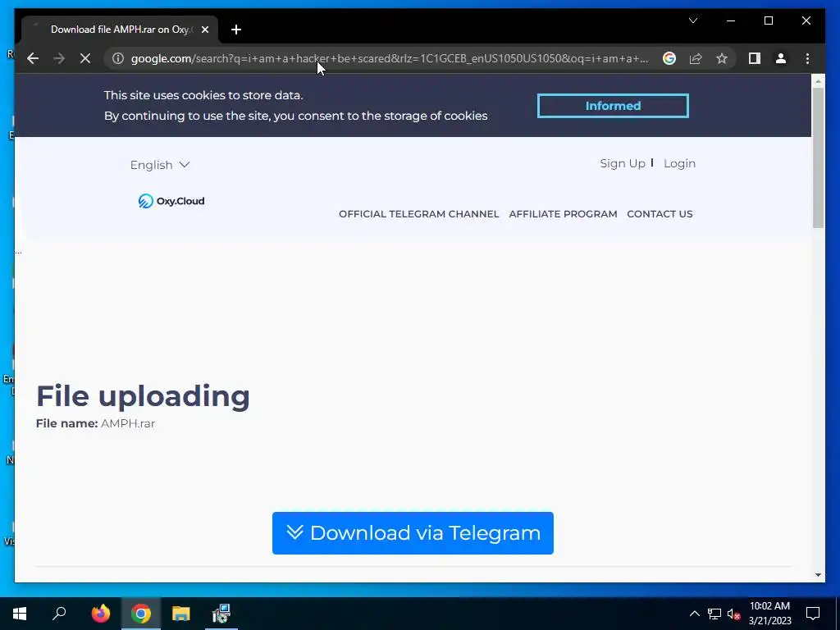Open the Contact Us menu item

(660, 214)
